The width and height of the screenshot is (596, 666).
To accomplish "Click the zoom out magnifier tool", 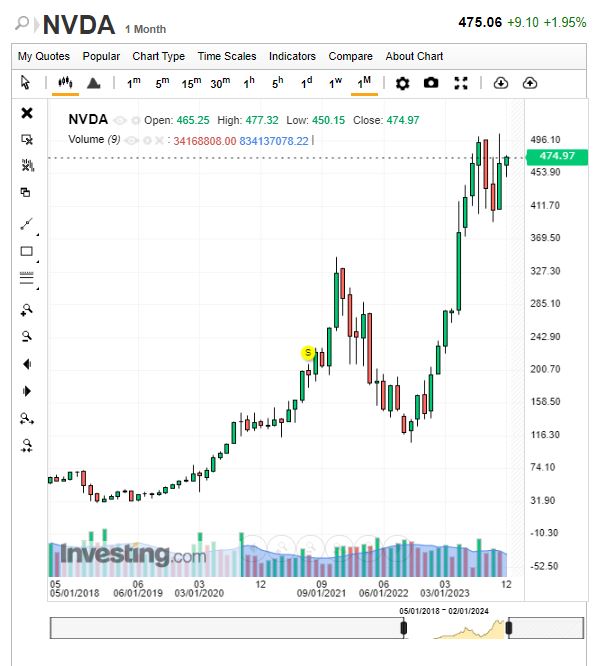I will click(26, 337).
